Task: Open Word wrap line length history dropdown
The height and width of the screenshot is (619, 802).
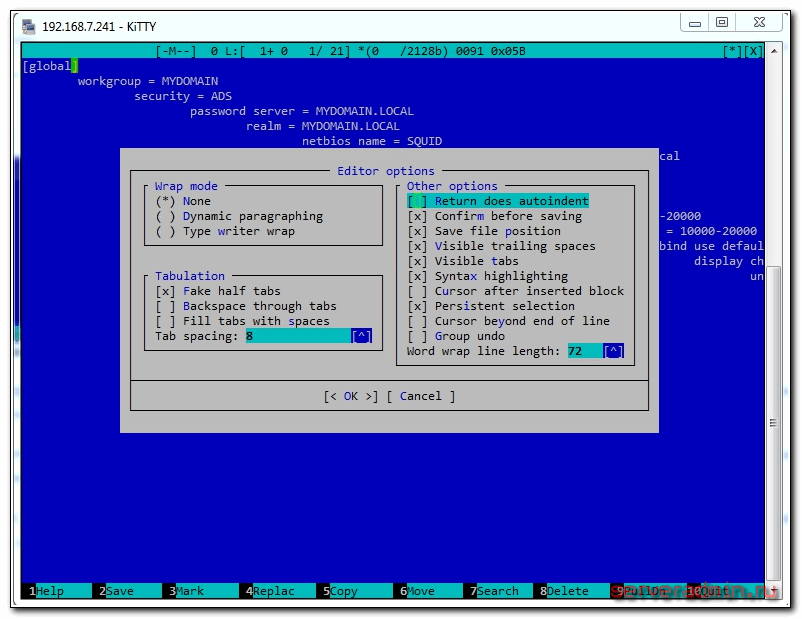Action: click(x=614, y=351)
